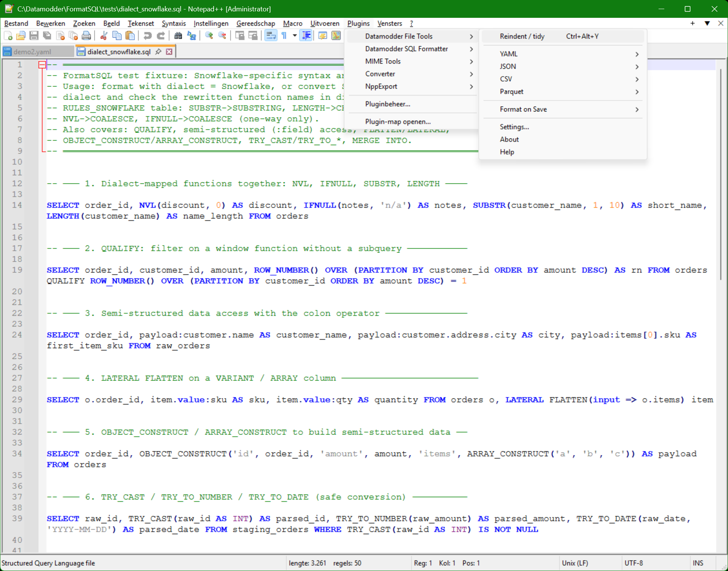Run Reindent / tidy command
This screenshot has height=571, width=728.
click(x=563, y=36)
